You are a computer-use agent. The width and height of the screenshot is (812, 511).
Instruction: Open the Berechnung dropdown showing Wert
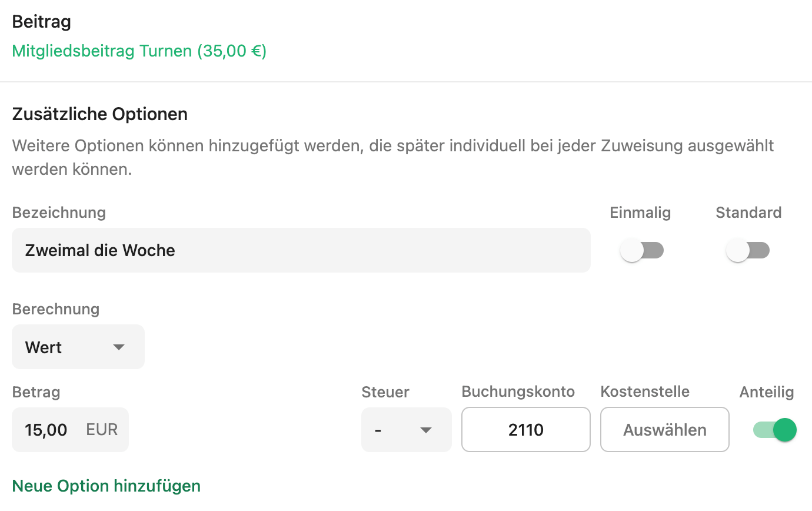pyautogui.click(x=78, y=347)
